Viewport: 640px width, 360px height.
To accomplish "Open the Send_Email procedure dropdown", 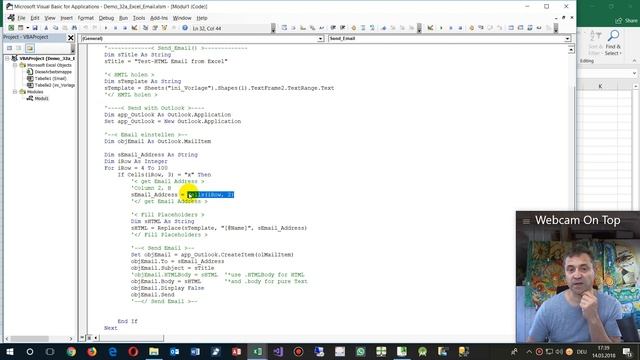I will 567,38.
